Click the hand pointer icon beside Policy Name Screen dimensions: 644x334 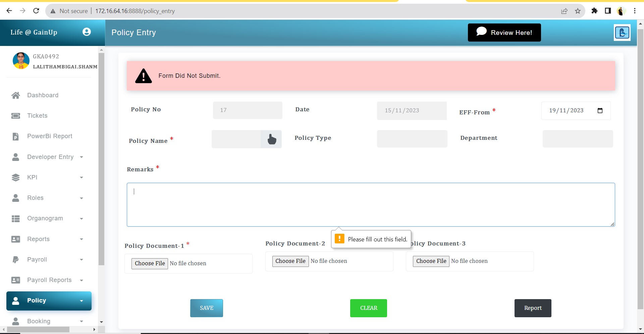coord(271,139)
